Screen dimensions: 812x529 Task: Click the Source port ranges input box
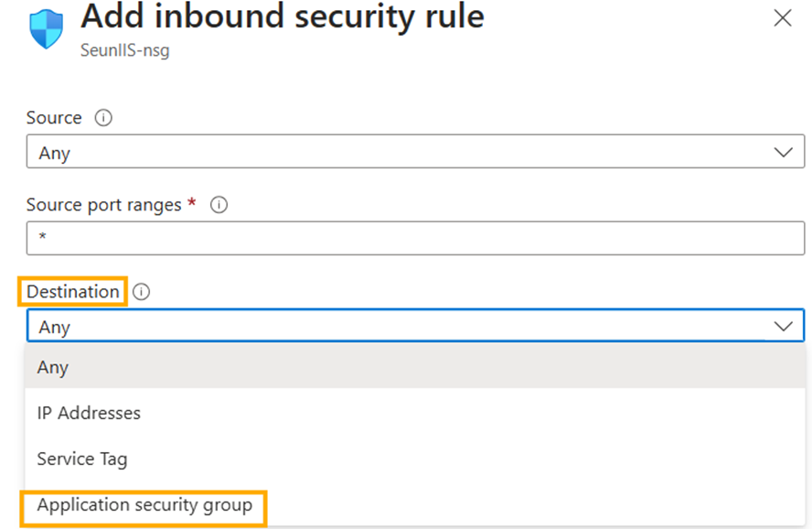pyautogui.click(x=415, y=239)
